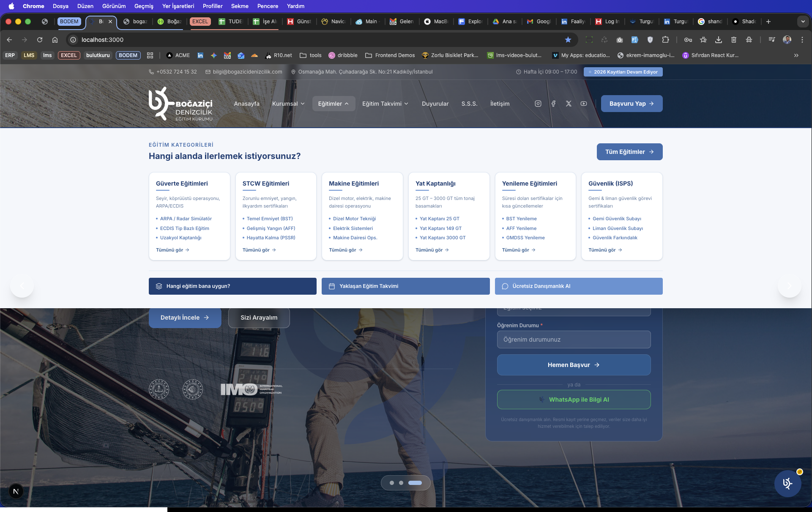Open the Instagram social icon
The image size is (812, 512).
(x=538, y=104)
